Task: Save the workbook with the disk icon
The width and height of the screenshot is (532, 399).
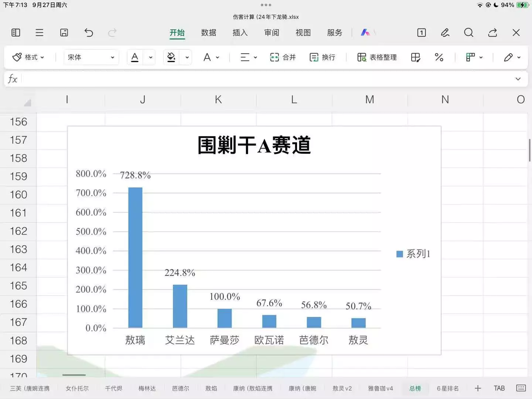Action: point(64,33)
